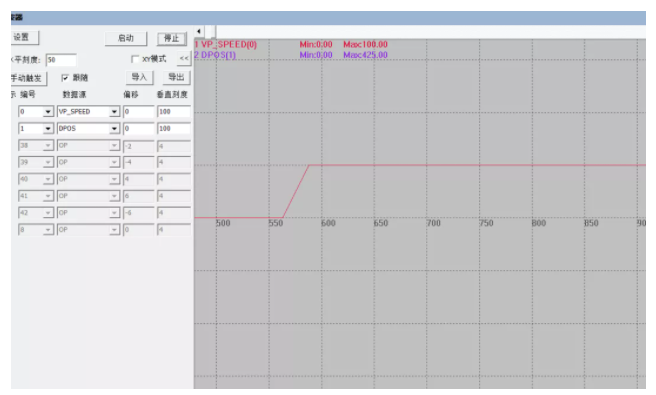This screenshot has height=395, width=656.
Task: Toggle the 跟随 follow checkbox
Action: click(65, 78)
